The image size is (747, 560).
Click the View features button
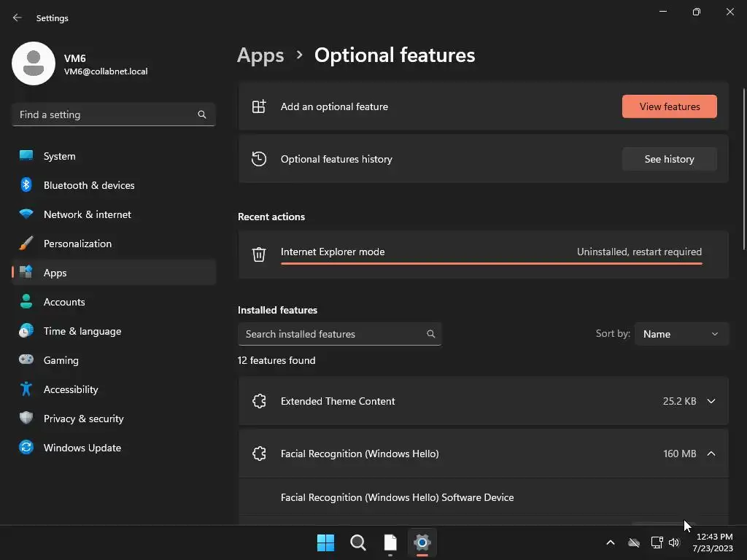tap(670, 106)
